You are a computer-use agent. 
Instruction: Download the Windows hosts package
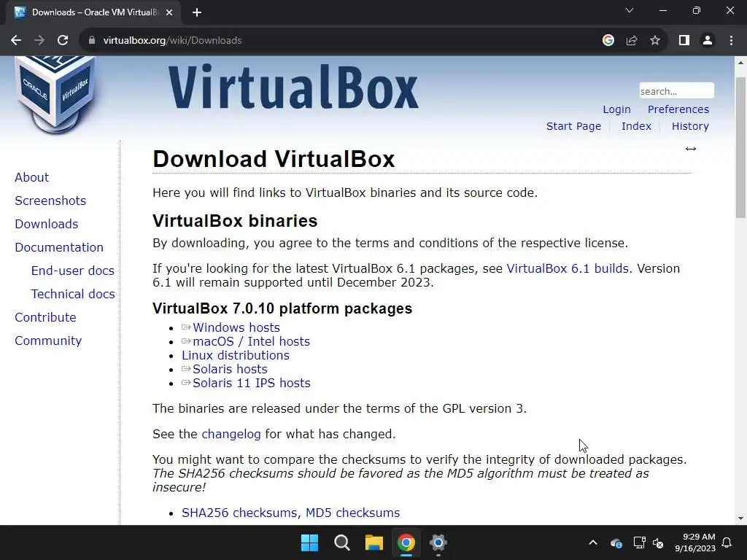[236, 327]
